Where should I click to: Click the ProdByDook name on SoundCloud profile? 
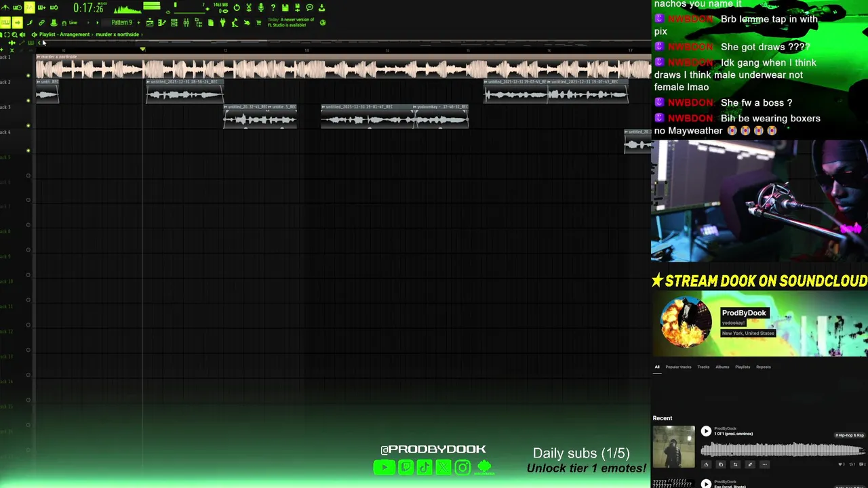click(x=744, y=312)
